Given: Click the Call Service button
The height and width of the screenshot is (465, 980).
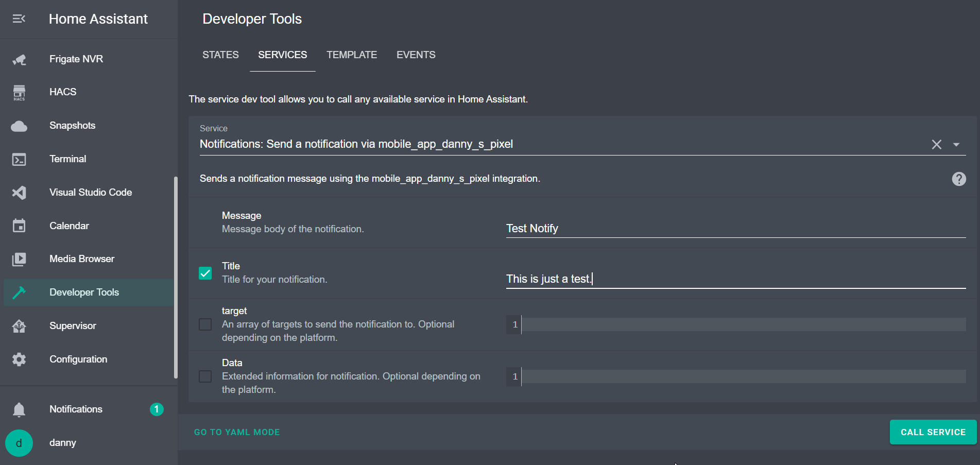Looking at the screenshot, I should [933, 432].
